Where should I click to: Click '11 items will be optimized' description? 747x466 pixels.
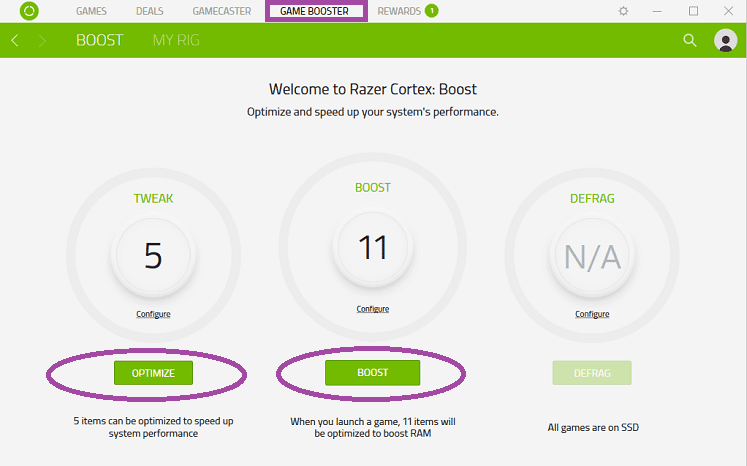click(373, 427)
